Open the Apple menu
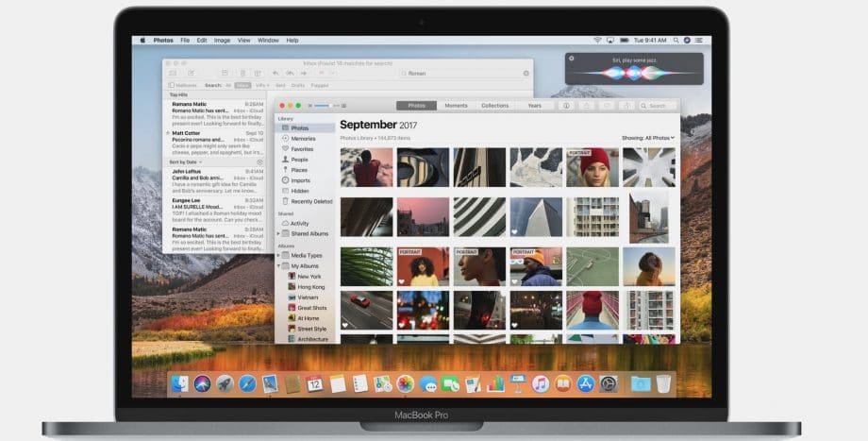The width and height of the screenshot is (868, 441). tap(142, 41)
